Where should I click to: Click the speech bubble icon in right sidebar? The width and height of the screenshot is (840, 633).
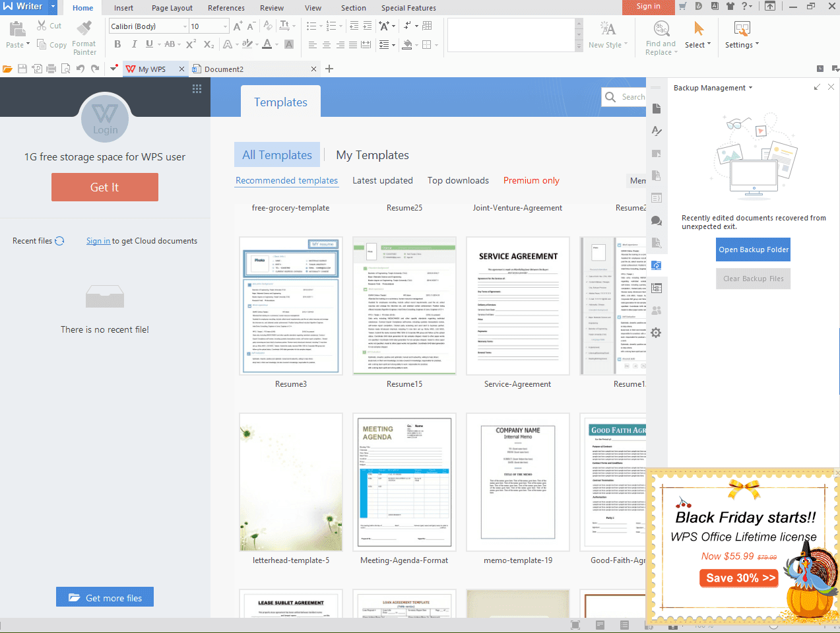[656, 220]
